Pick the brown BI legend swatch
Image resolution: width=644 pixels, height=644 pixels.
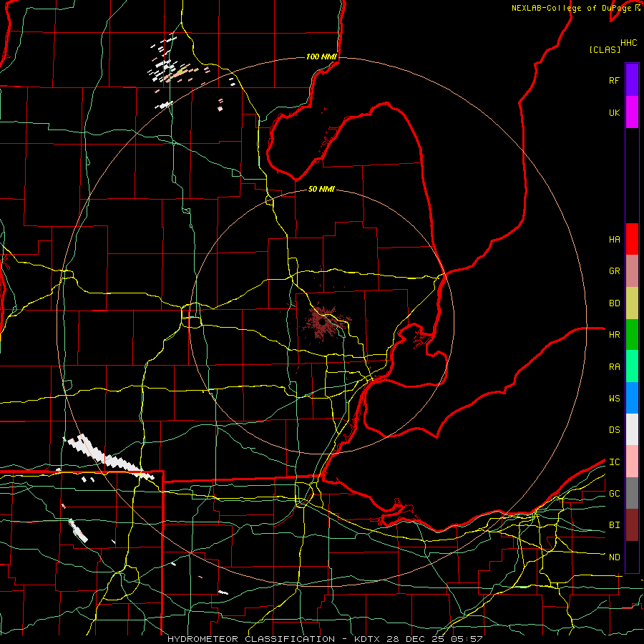click(632, 525)
